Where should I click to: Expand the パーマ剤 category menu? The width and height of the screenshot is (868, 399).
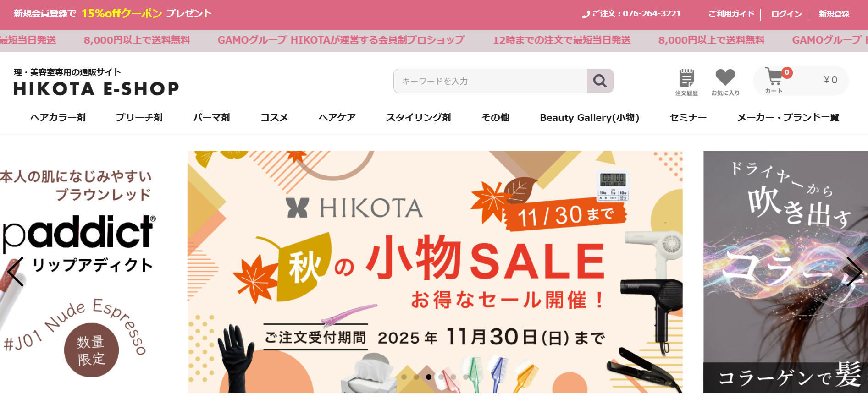[211, 118]
